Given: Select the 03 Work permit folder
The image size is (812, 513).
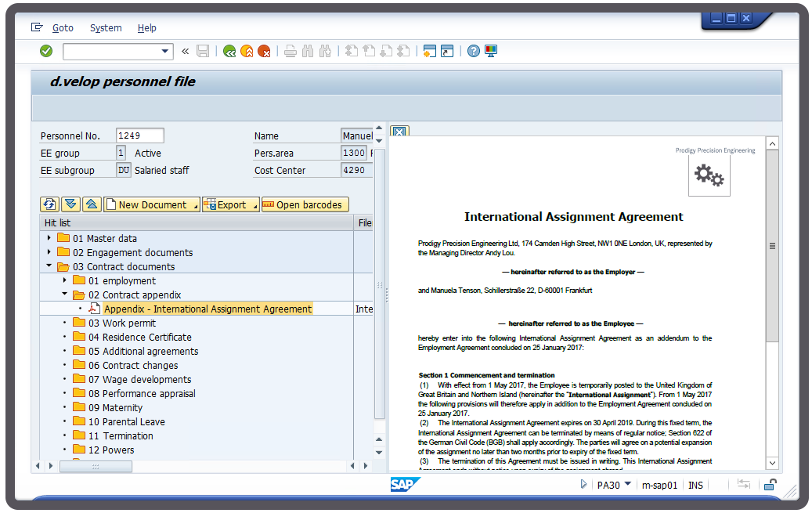Looking at the screenshot, I should [121, 323].
